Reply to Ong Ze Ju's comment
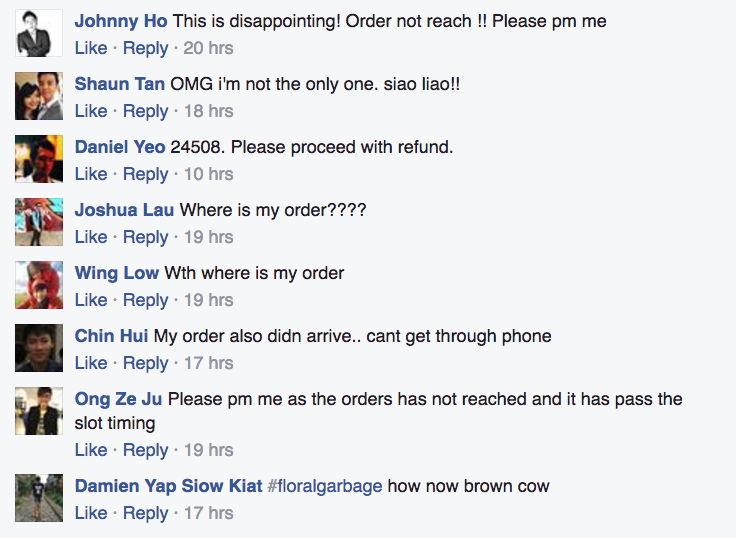 (146, 450)
